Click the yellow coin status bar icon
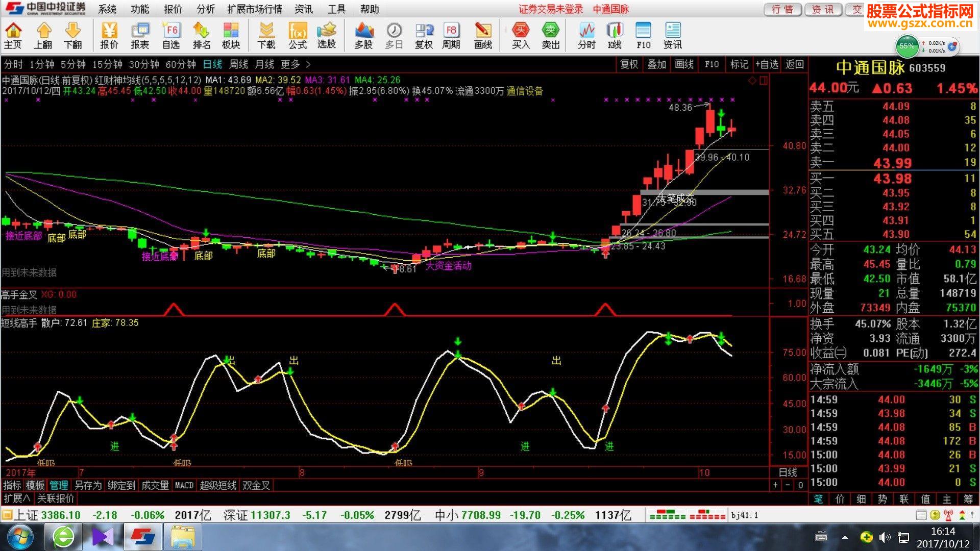This screenshot has width=980, height=551. (935, 515)
